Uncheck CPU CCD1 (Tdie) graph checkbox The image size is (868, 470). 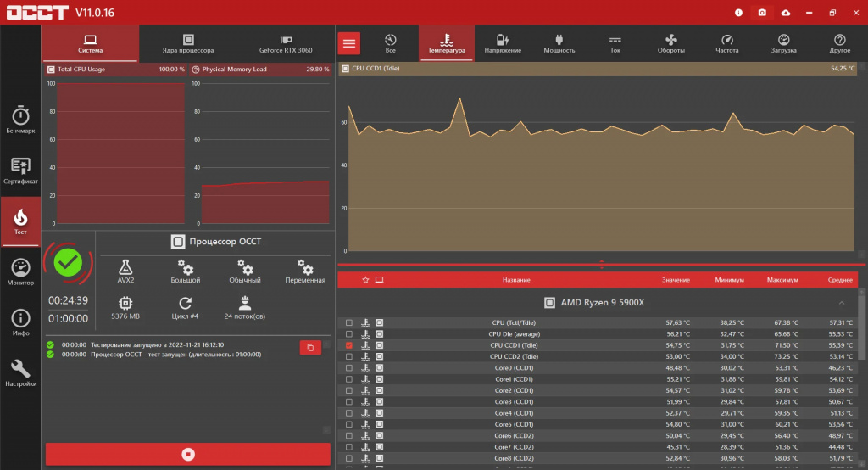tap(348, 345)
